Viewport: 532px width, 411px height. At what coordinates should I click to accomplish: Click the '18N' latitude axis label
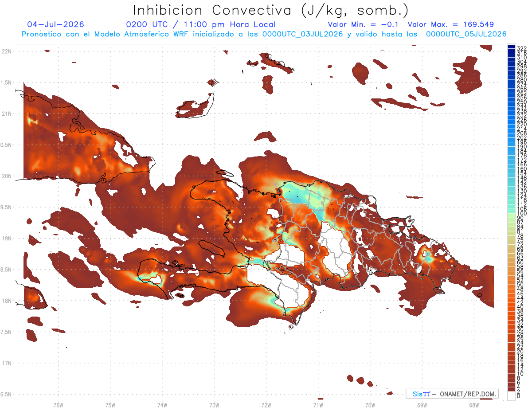(7, 301)
